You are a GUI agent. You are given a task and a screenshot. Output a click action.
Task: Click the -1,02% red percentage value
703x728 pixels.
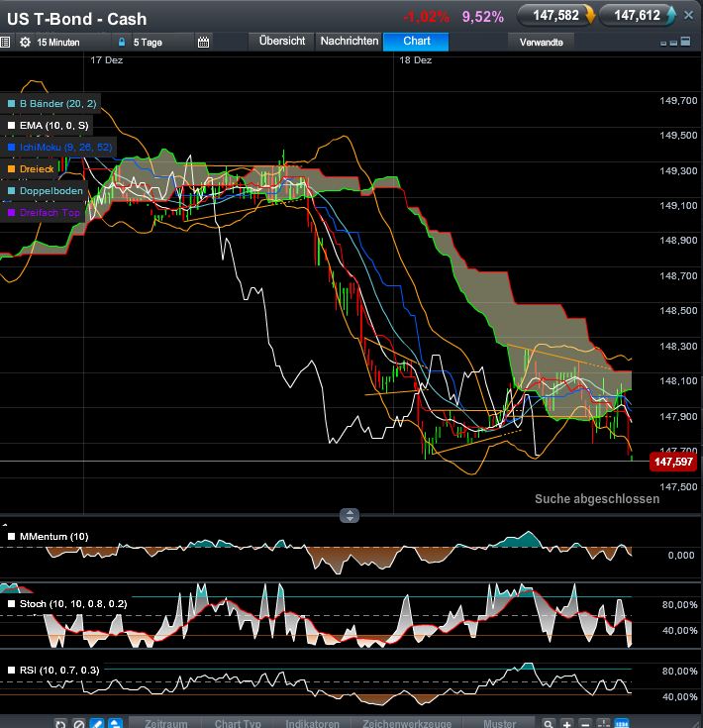[426, 17]
